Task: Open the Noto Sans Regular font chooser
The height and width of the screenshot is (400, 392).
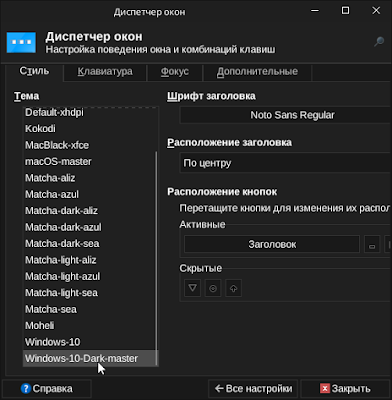Action: 286,115
